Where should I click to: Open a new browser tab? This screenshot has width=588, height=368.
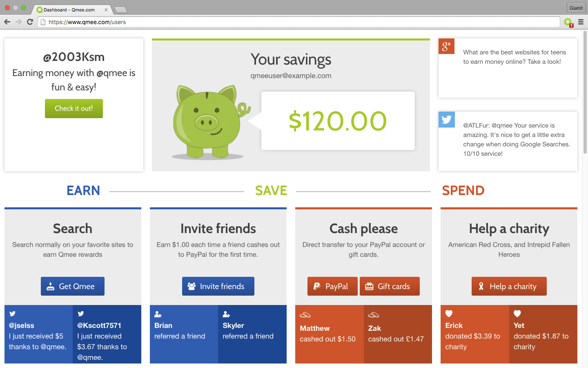[x=120, y=10]
